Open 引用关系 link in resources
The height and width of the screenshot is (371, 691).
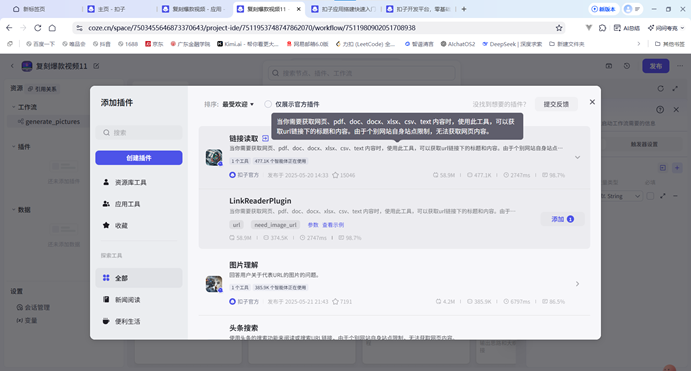42,89
